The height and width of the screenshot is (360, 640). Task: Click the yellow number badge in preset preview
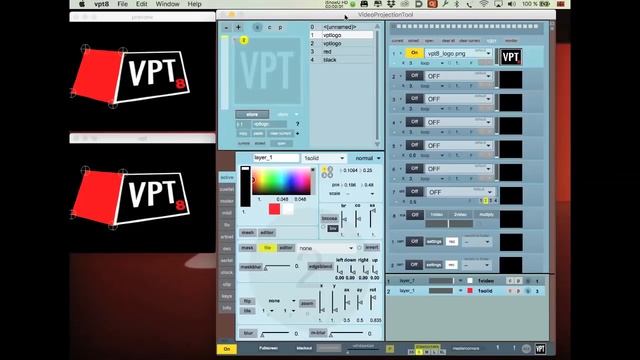tap(244, 40)
